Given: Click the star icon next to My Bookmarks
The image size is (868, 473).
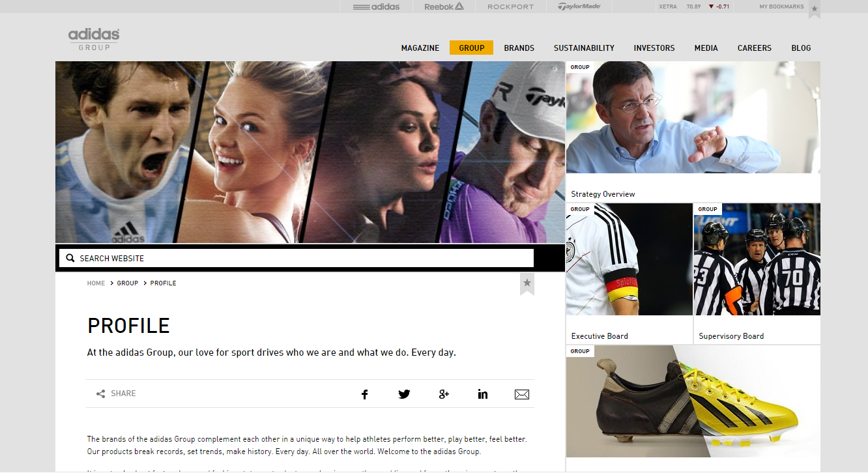Looking at the screenshot, I should (x=815, y=8).
